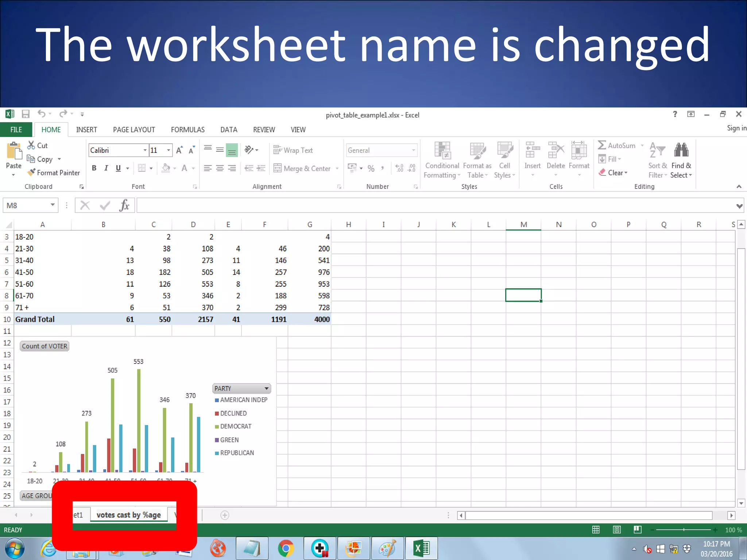Click the Delete cells icon
Viewport: 747px width, 560px height.
pyautogui.click(x=556, y=150)
